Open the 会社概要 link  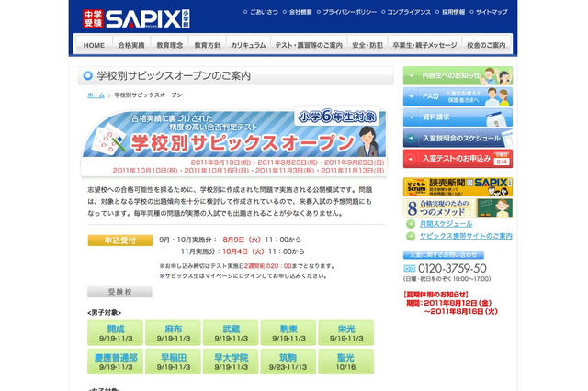pos(300,12)
